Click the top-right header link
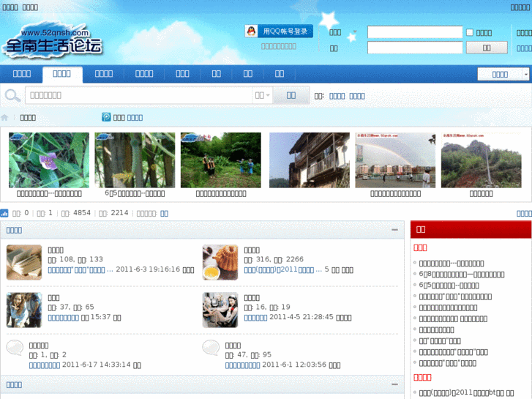532x399 pixels. pyautogui.click(x=520, y=7)
